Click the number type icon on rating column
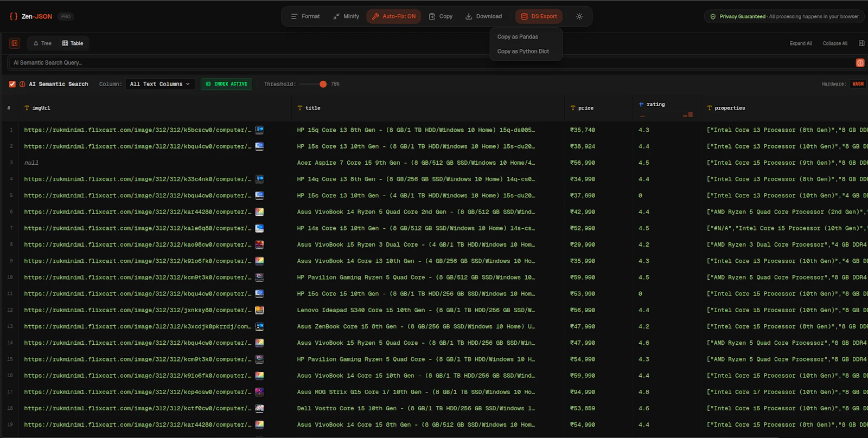This screenshot has width=868, height=438. pyautogui.click(x=641, y=104)
